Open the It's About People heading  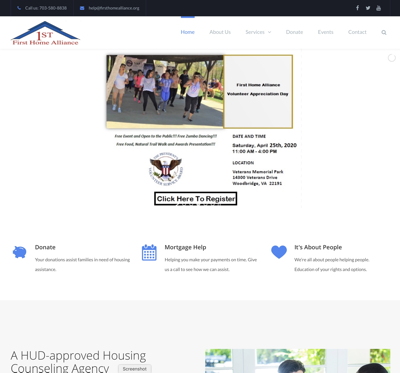pos(318,247)
